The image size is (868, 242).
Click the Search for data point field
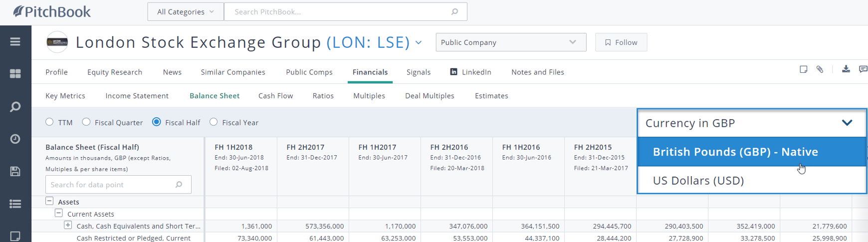118,185
